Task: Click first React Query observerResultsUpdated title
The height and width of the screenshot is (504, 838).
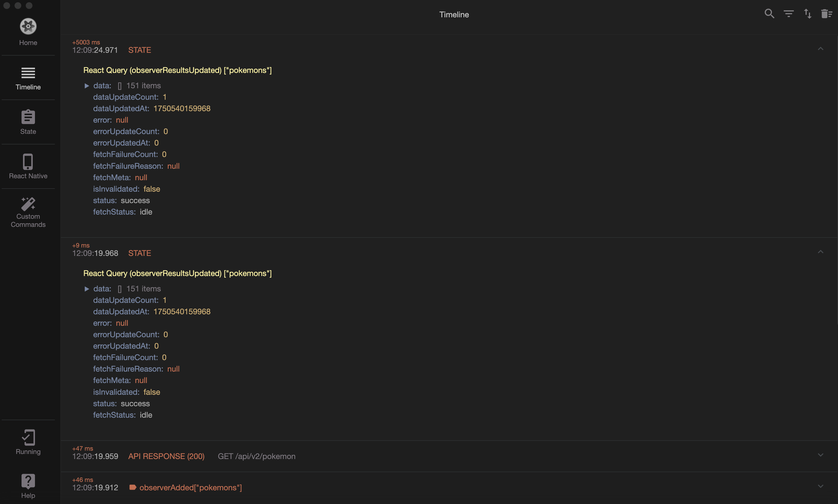Action: tap(177, 70)
